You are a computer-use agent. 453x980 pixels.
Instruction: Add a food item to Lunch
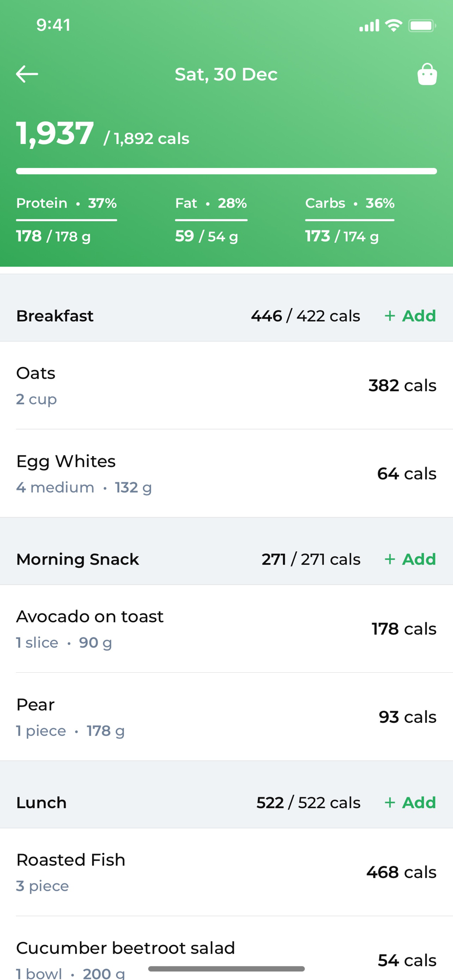click(x=410, y=803)
